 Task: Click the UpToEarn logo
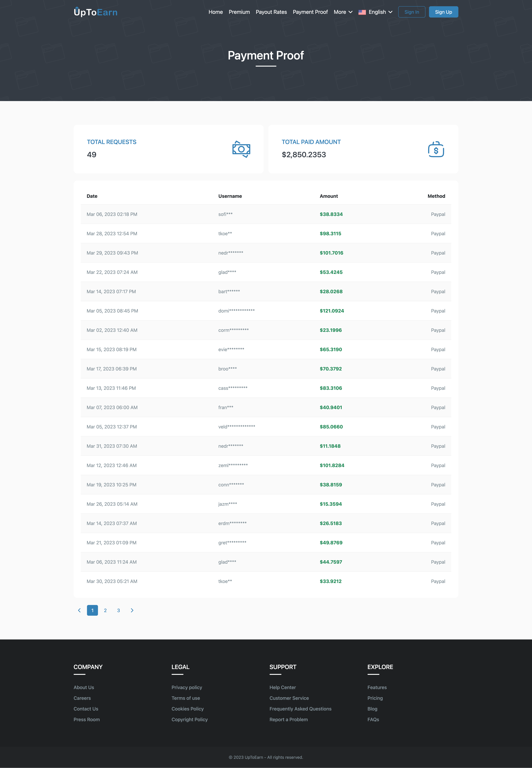[95, 12]
